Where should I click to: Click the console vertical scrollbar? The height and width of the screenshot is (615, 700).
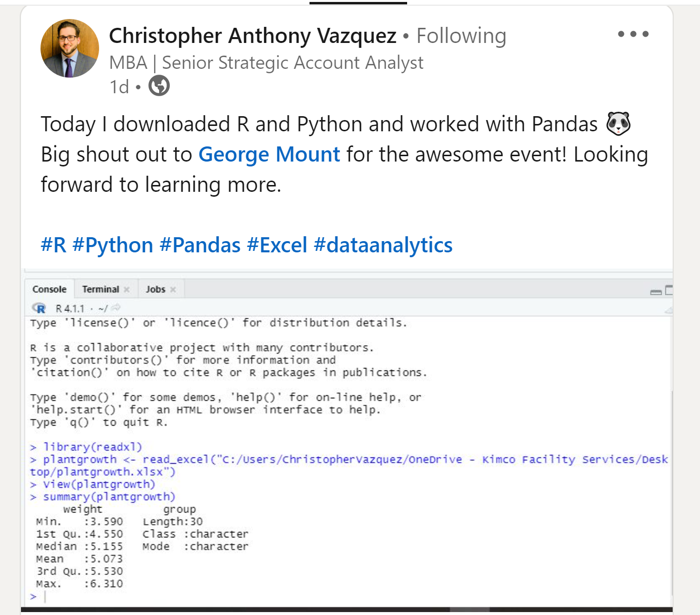(672, 488)
